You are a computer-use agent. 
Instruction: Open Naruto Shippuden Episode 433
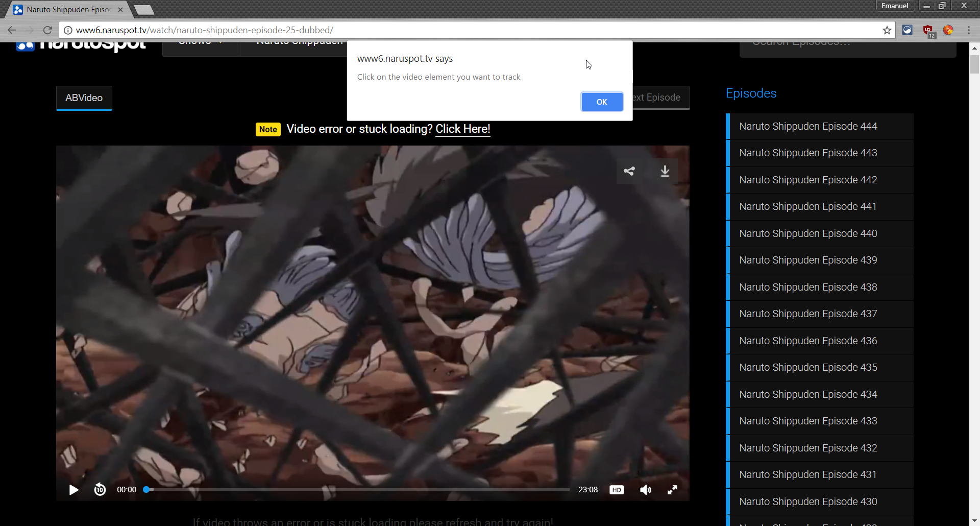point(819,421)
